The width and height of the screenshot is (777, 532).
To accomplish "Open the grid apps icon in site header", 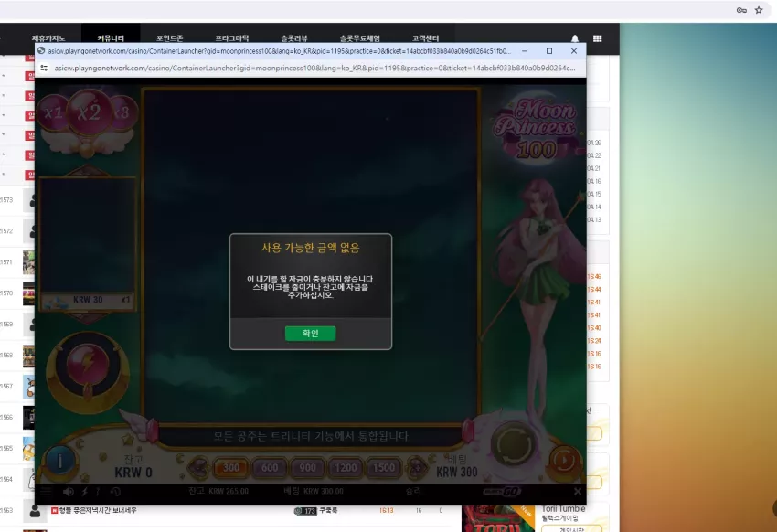I will [x=597, y=38].
